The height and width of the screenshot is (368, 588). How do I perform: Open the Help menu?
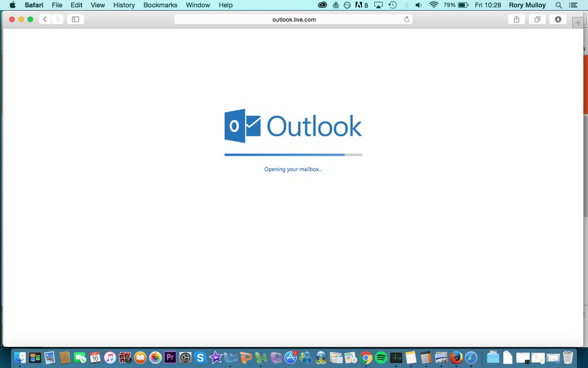[225, 5]
